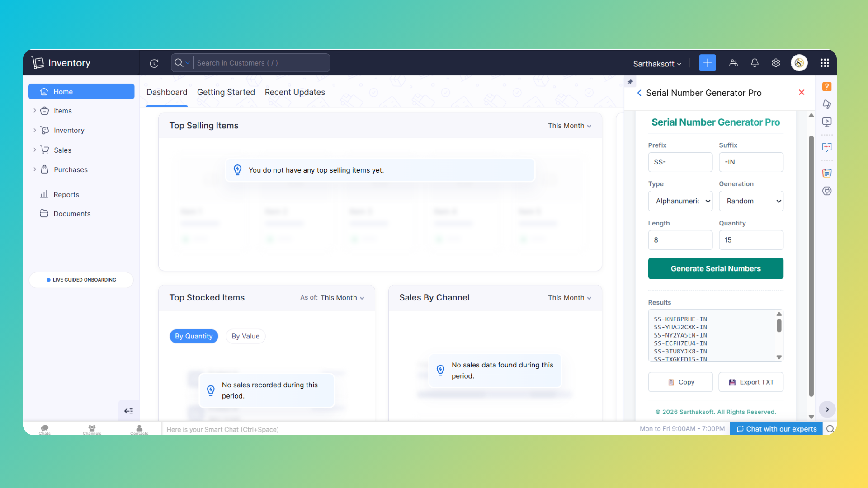Click the Prefix input field
The image size is (868, 488).
(x=680, y=162)
